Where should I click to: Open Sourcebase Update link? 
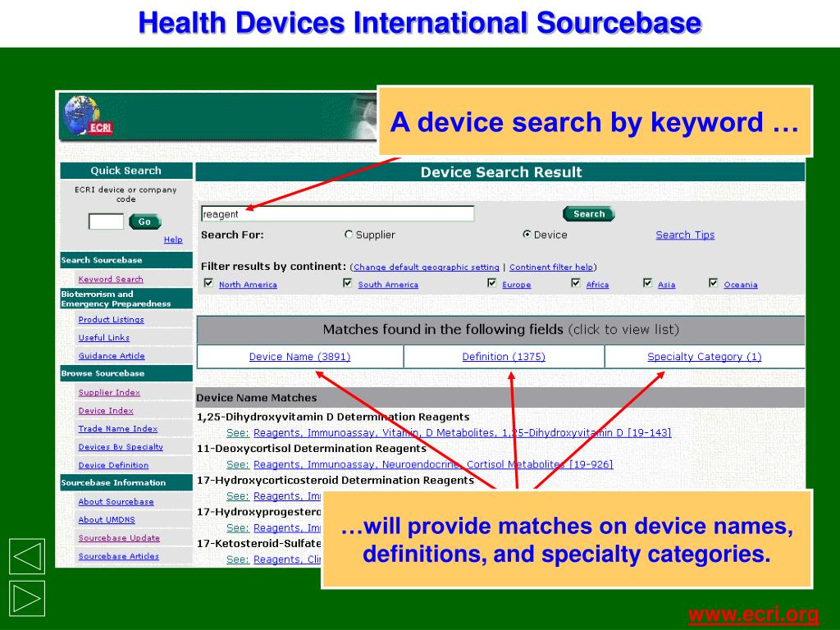point(119,538)
